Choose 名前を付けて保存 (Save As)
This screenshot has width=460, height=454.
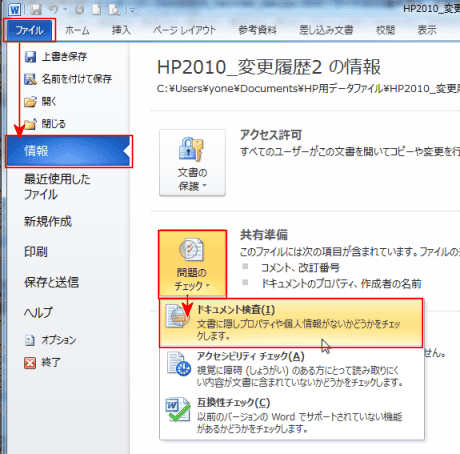pos(68,79)
